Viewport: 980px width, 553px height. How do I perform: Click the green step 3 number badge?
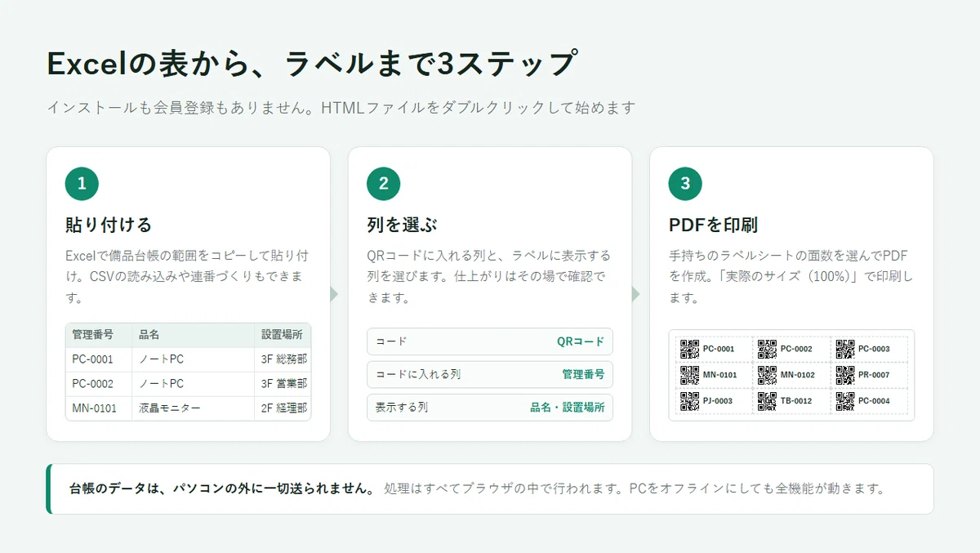pyautogui.click(x=685, y=184)
